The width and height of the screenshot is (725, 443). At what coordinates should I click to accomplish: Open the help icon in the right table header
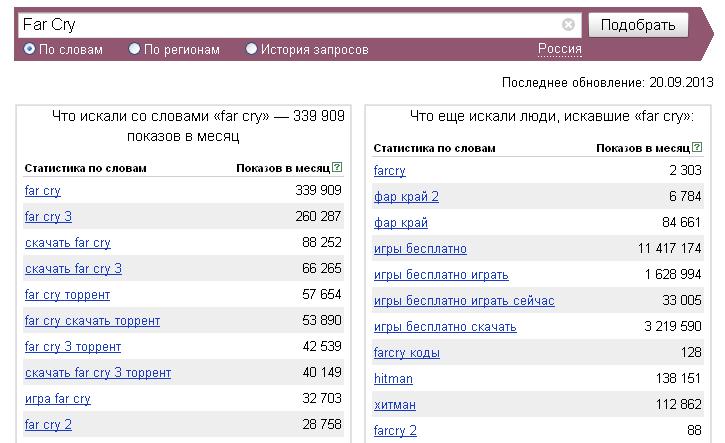click(697, 147)
